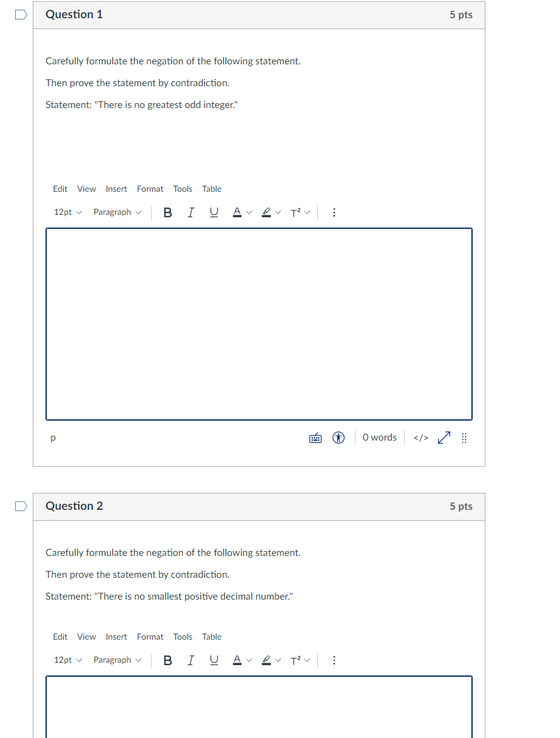560x738 pixels.
Task: Flag Question 1 with the bookmark icon
Action: click(x=21, y=15)
